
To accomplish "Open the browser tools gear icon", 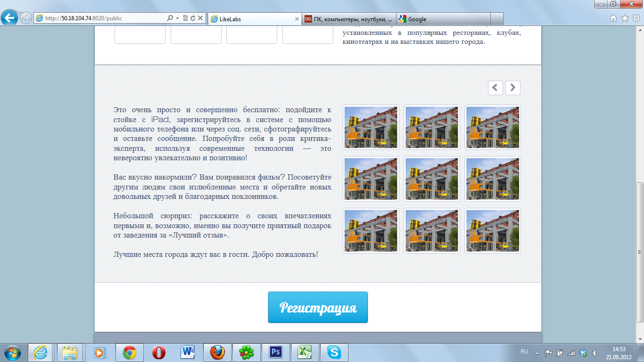I will click(636, 18).
